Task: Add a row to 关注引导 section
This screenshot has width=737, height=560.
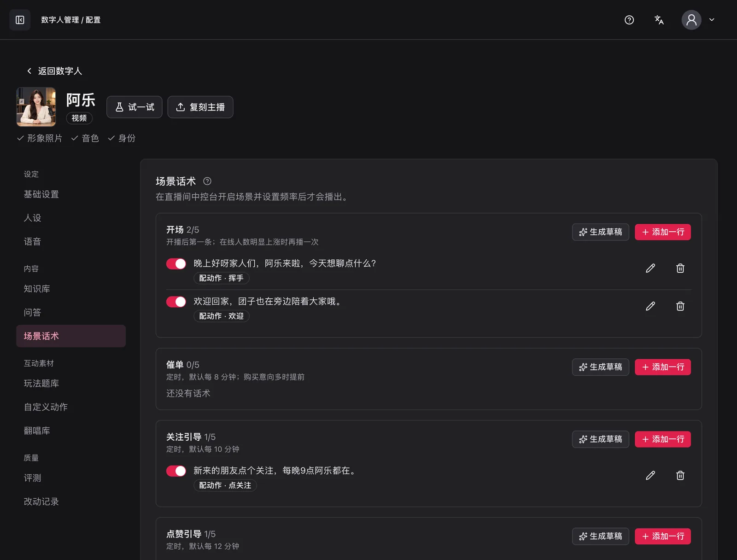Action: 663,439
